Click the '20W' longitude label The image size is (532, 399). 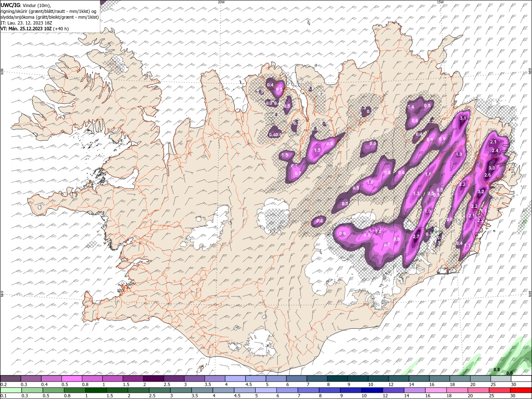coord(221,2)
